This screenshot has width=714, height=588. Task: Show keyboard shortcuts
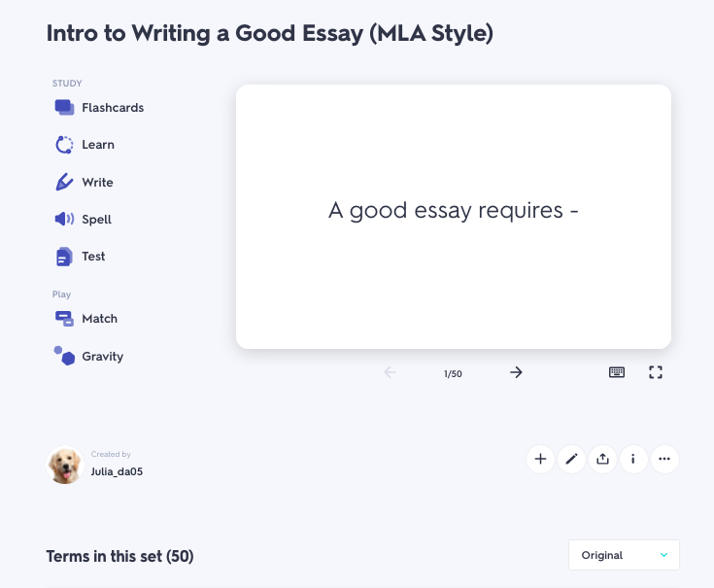click(x=617, y=372)
